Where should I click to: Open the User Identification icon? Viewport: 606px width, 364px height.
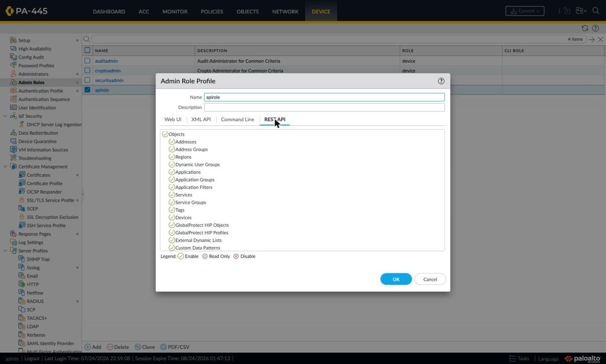(x=14, y=108)
